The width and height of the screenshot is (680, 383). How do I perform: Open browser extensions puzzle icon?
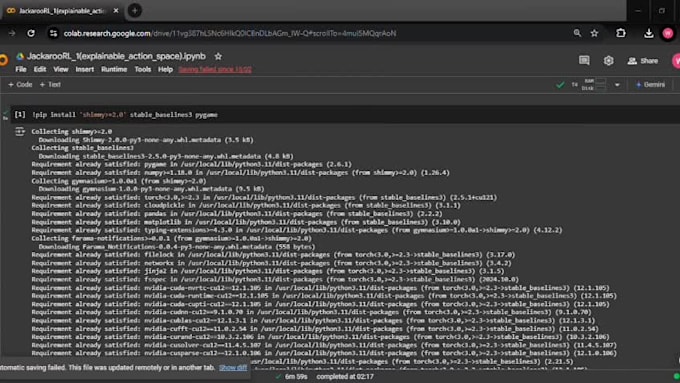(621, 33)
